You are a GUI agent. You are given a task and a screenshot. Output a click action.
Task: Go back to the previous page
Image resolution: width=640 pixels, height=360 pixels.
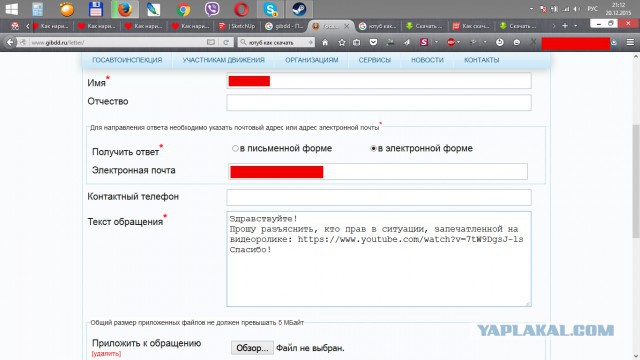10,42
